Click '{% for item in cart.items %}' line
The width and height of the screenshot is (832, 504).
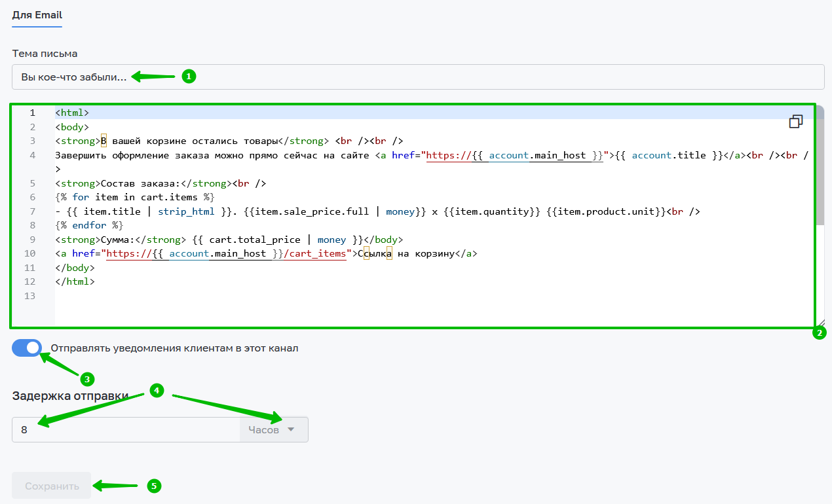(134, 197)
